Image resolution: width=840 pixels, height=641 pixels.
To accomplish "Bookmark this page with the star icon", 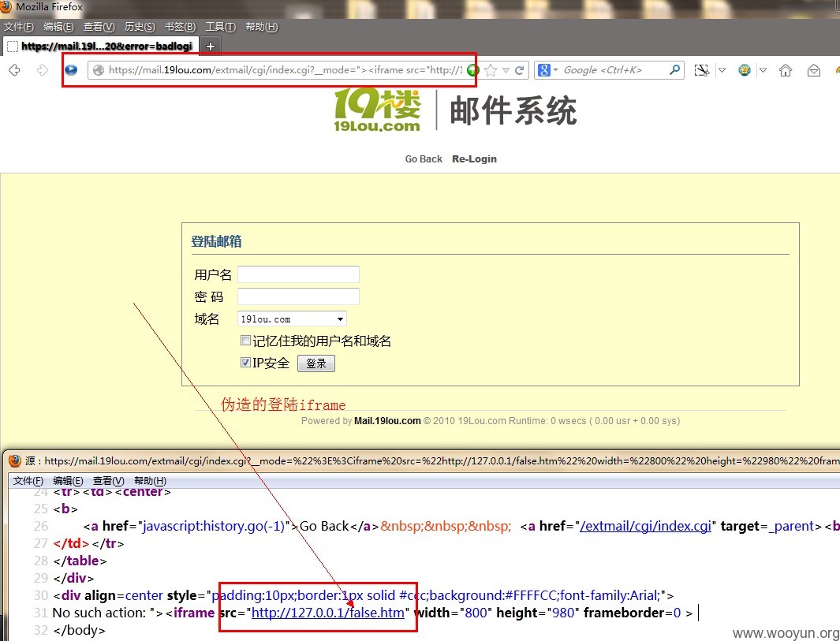I will [x=490, y=70].
